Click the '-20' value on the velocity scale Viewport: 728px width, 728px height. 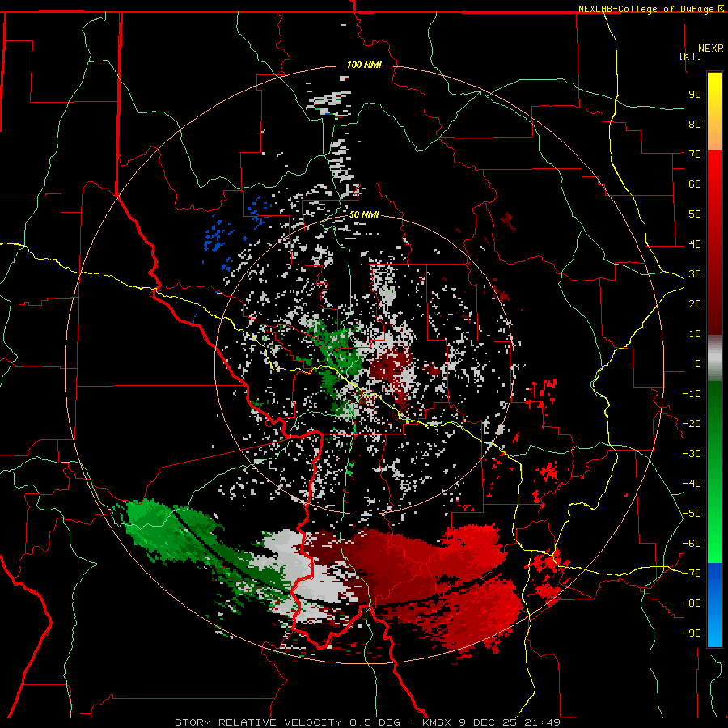tap(692, 423)
